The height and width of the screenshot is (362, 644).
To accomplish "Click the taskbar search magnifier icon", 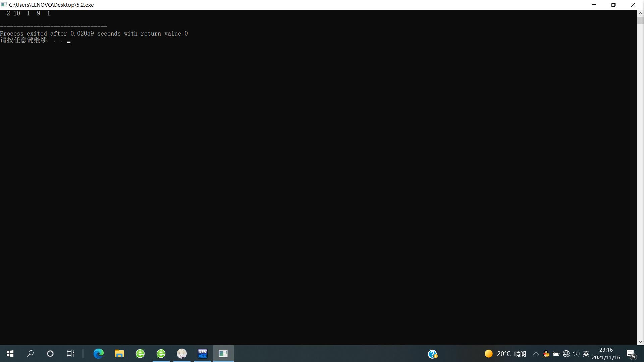I will pos(30,354).
